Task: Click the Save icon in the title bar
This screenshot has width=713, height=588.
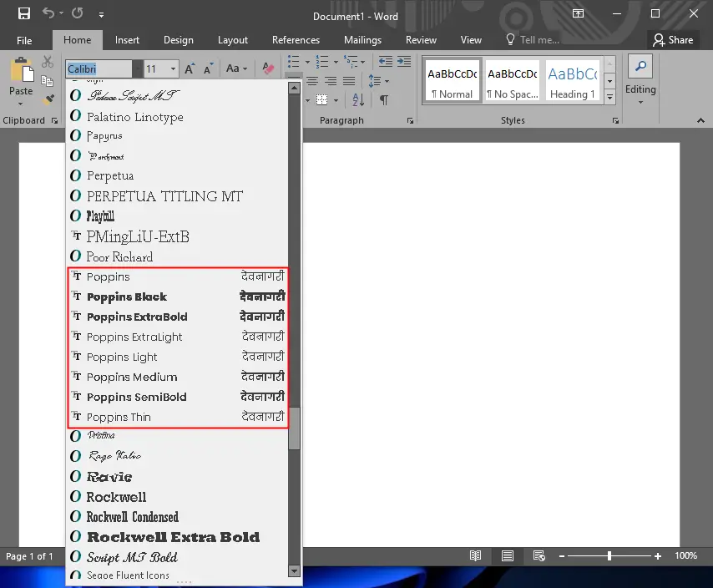Action: [x=23, y=13]
